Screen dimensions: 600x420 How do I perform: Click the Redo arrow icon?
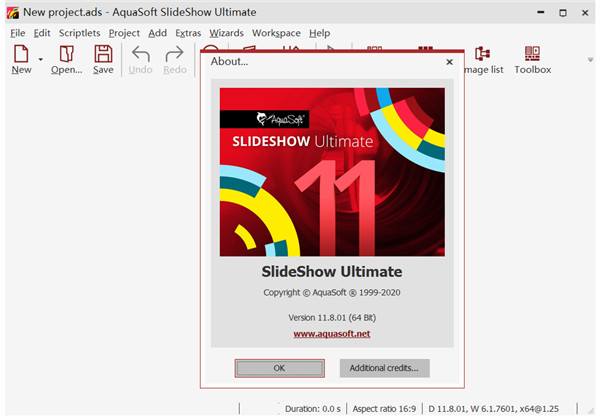click(x=175, y=59)
